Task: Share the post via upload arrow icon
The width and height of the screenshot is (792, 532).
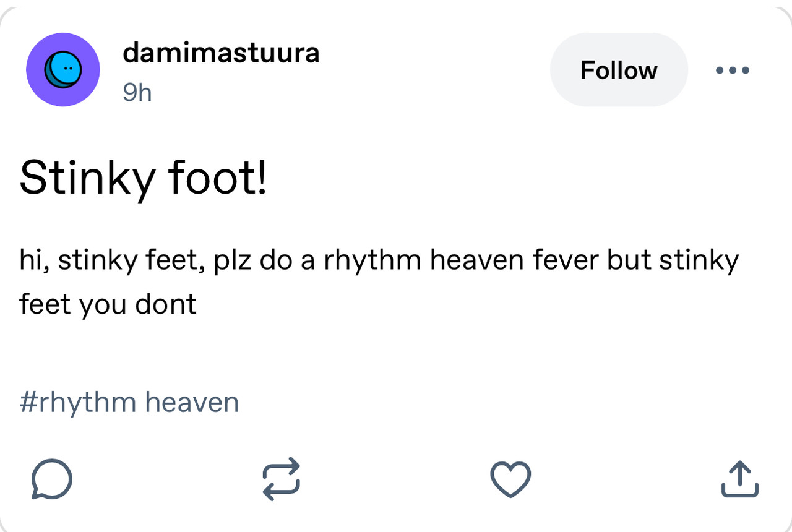Action: (x=740, y=479)
